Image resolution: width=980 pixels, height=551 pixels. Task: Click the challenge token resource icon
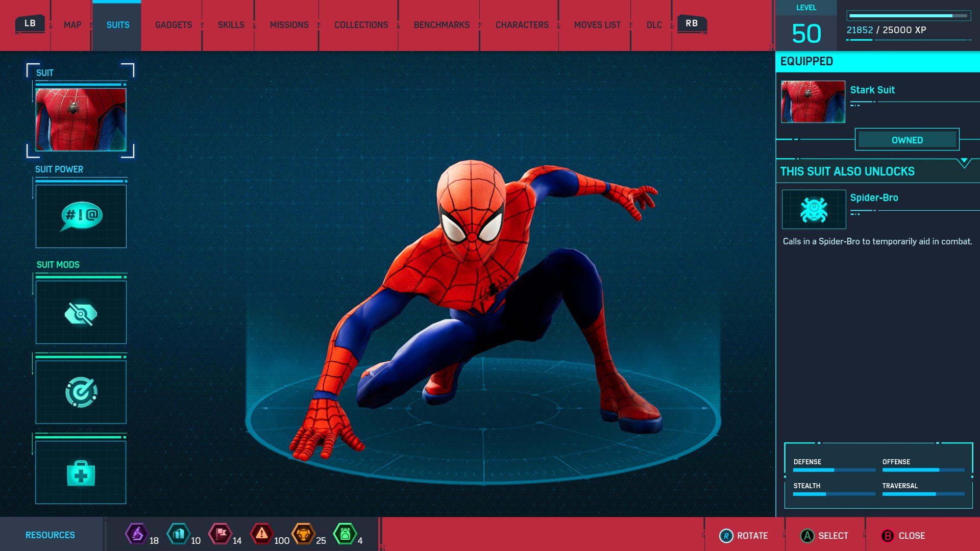[303, 534]
